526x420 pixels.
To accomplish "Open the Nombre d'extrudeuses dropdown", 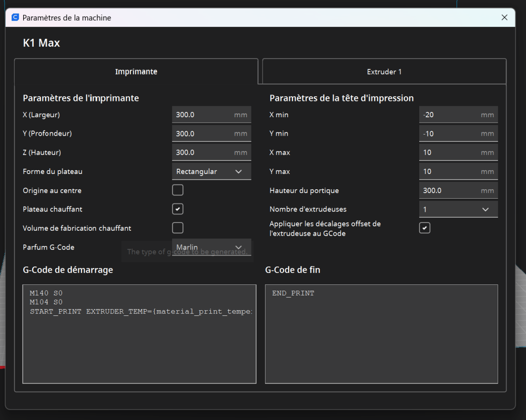I will pyautogui.click(x=458, y=209).
